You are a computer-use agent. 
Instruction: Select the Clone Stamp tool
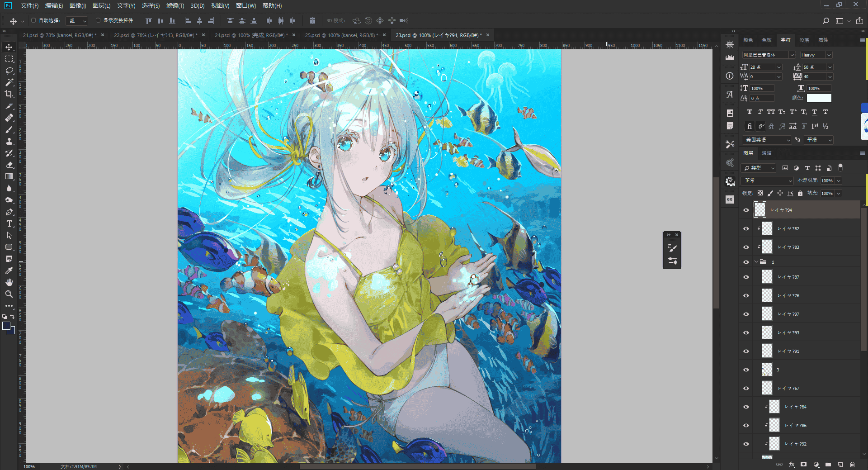pos(9,141)
